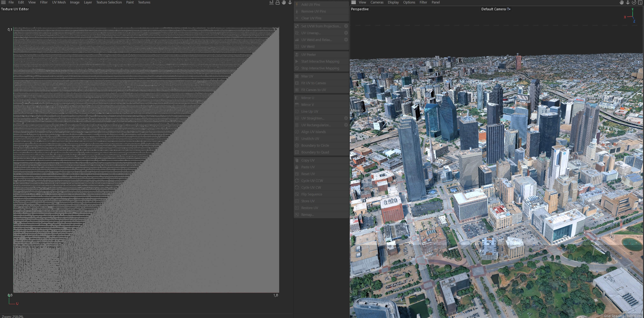The width and height of the screenshot is (644, 318).
Task: Click Remap... command
Action: point(321,214)
